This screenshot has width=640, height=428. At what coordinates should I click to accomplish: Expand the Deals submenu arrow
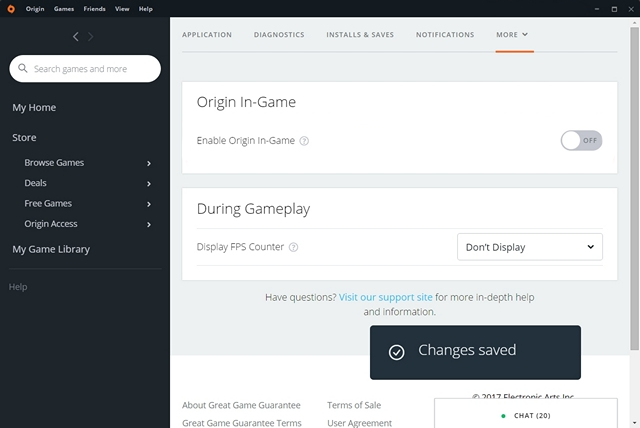point(149,184)
